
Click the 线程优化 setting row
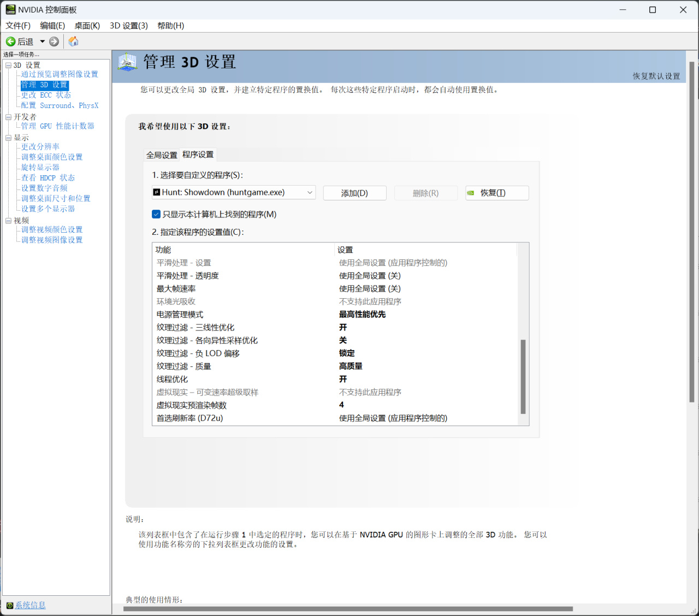coord(334,380)
